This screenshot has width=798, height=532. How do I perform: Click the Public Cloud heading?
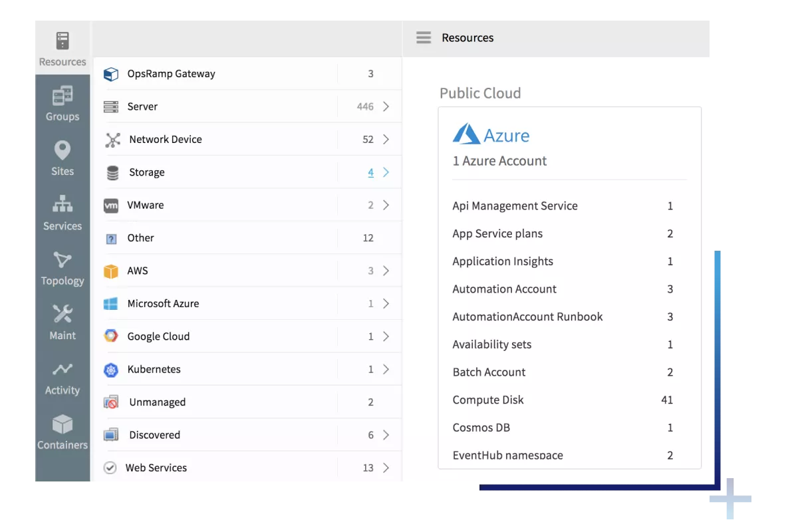pyautogui.click(x=480, y=93)
